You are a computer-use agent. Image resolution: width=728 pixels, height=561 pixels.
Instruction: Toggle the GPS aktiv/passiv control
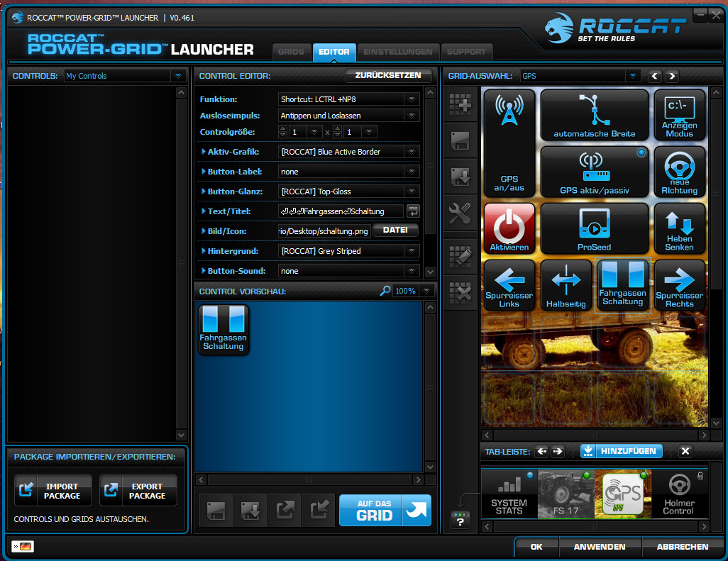594,172
